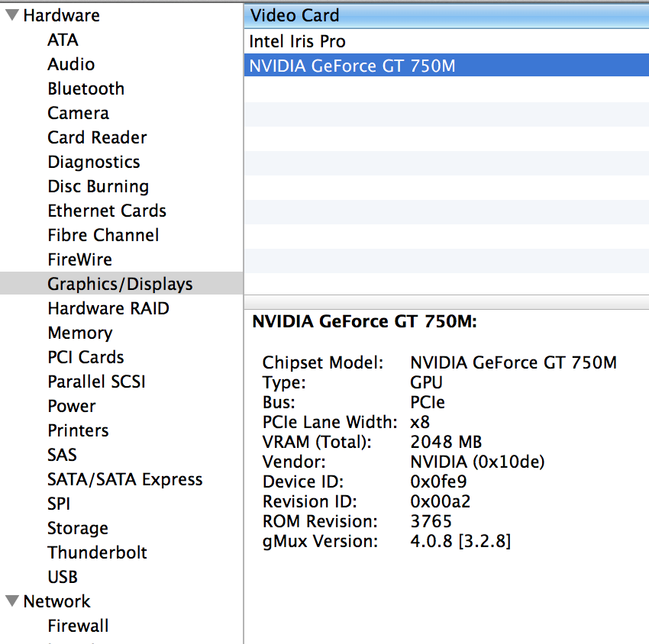Select the NVIDIA GeForce GT 750M row
This screenshot has height=644, width=649.
(x=447, y=66)
